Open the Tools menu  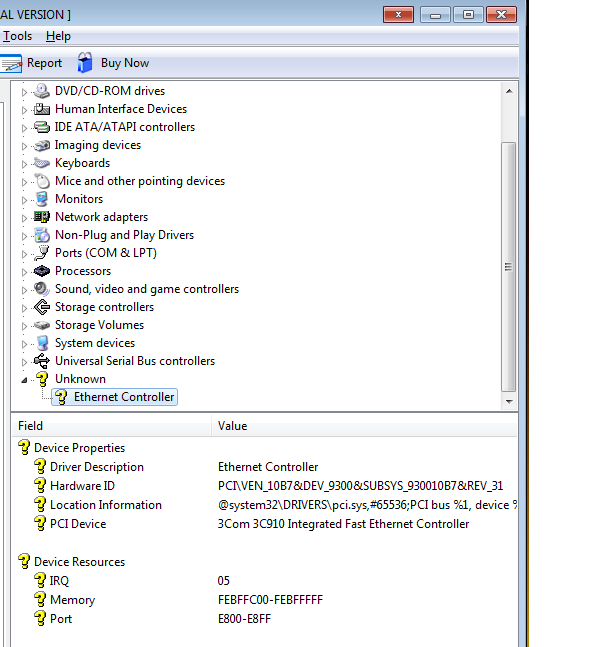pos(17,36)
